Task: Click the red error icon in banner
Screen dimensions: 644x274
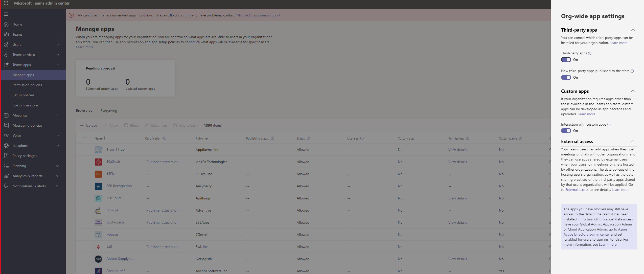Action: click(x=71, y=15)
